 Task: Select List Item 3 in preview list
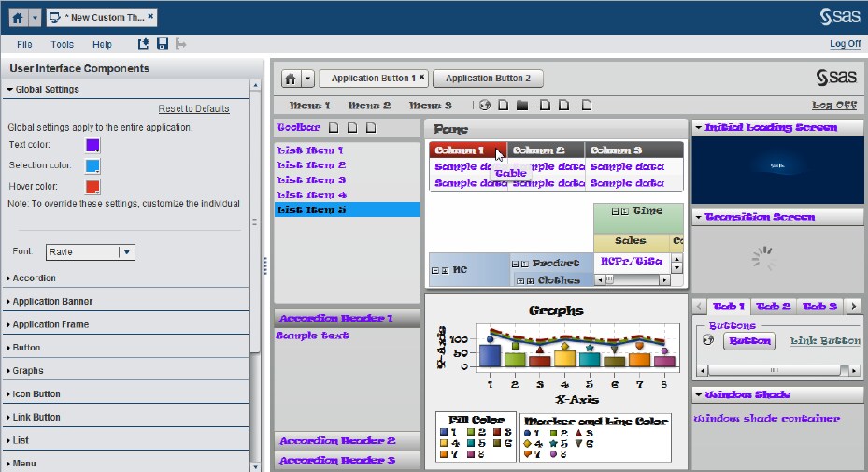click(311, 180)
